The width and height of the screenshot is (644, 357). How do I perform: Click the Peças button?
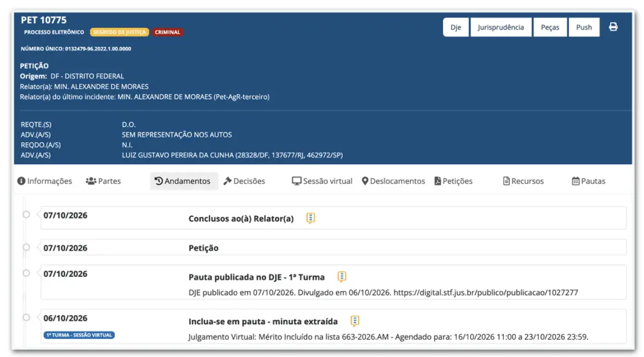click(550, 27)
